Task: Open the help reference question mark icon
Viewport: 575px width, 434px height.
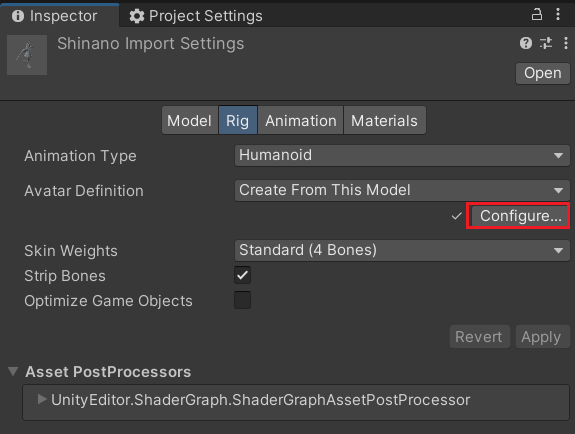Action: point(525,43)
